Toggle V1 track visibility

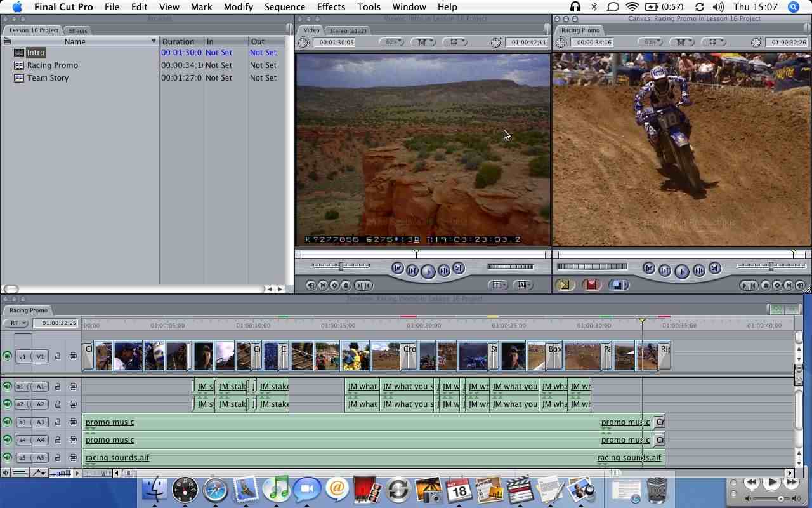click(7, 356)
